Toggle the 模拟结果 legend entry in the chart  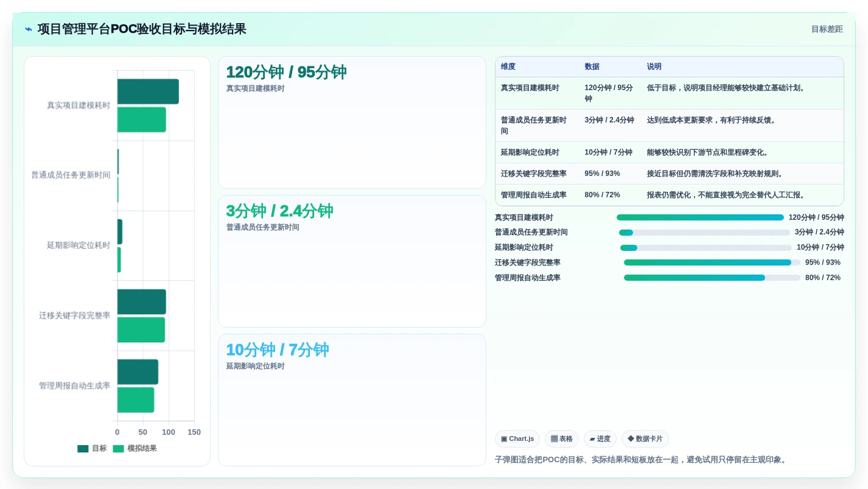click(135, 448)
